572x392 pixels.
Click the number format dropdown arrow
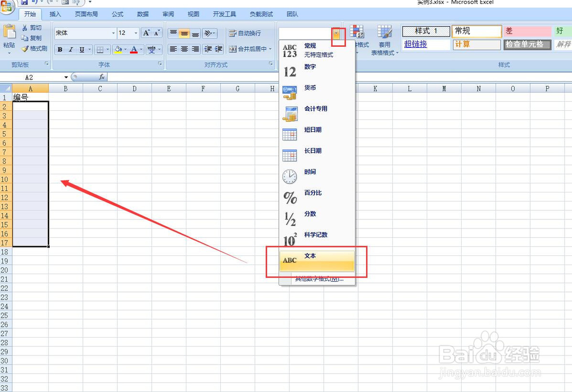point(336,35)
